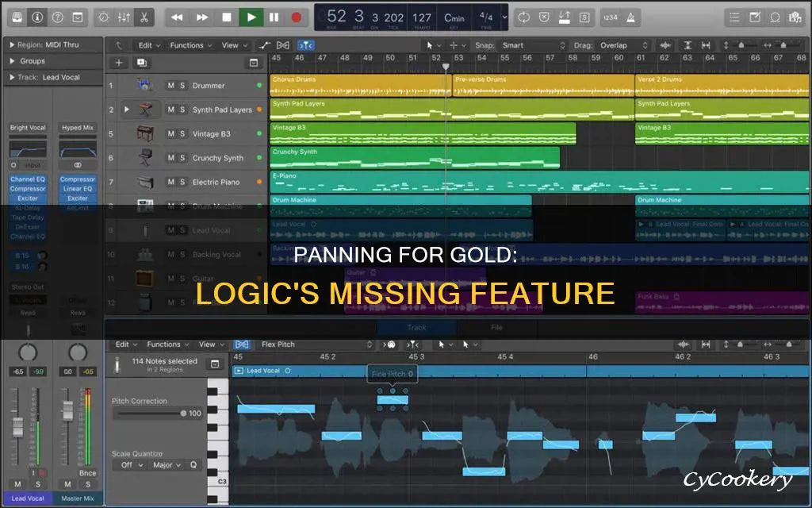Click the Q quantize button
This screenshot has width=812, height=508.
(x=193, y=465)
